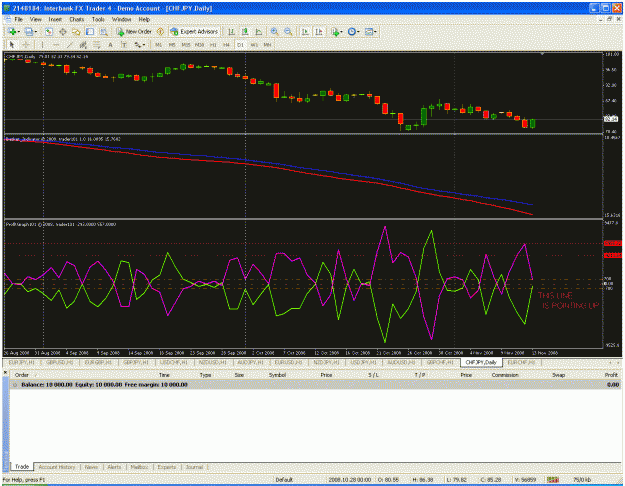The width and height of the screenshot is (625, 486).
Task: Open the Tools menu
Action: tap(98, 19)
